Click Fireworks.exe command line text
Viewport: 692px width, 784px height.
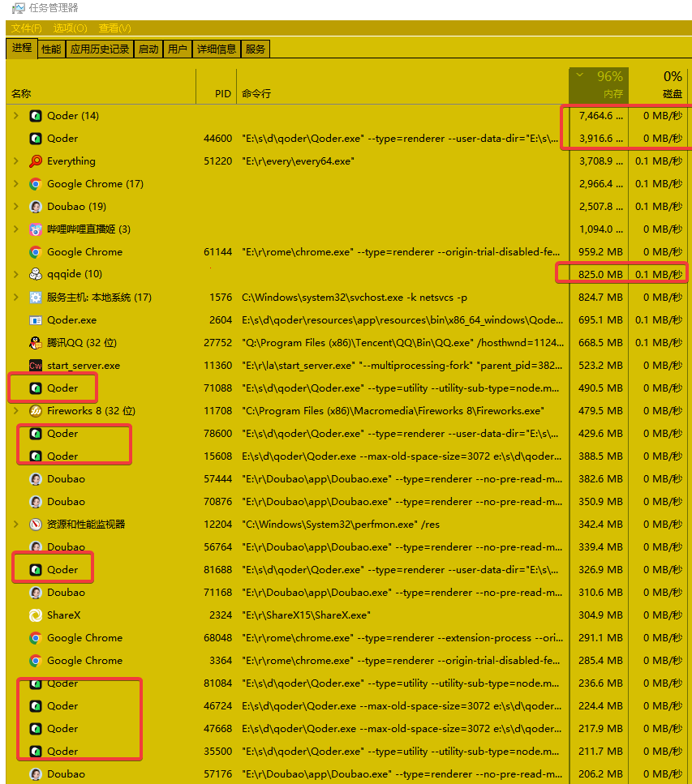(x=393, y=411)
